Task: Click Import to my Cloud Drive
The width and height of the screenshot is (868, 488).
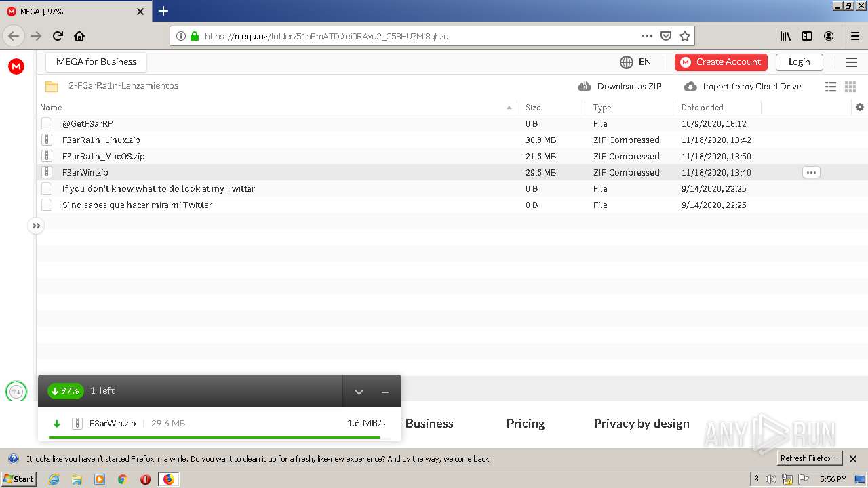Action: point(743,86)
